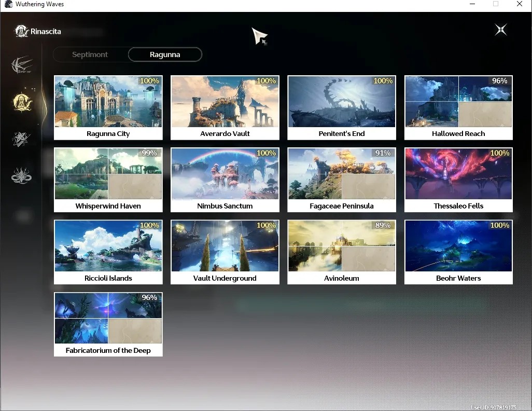Image resolution: width=532 pixels, height=411 pixels.
Task: Select the lotus-shaped region icon in the sidebar
Action: (21, 176)
